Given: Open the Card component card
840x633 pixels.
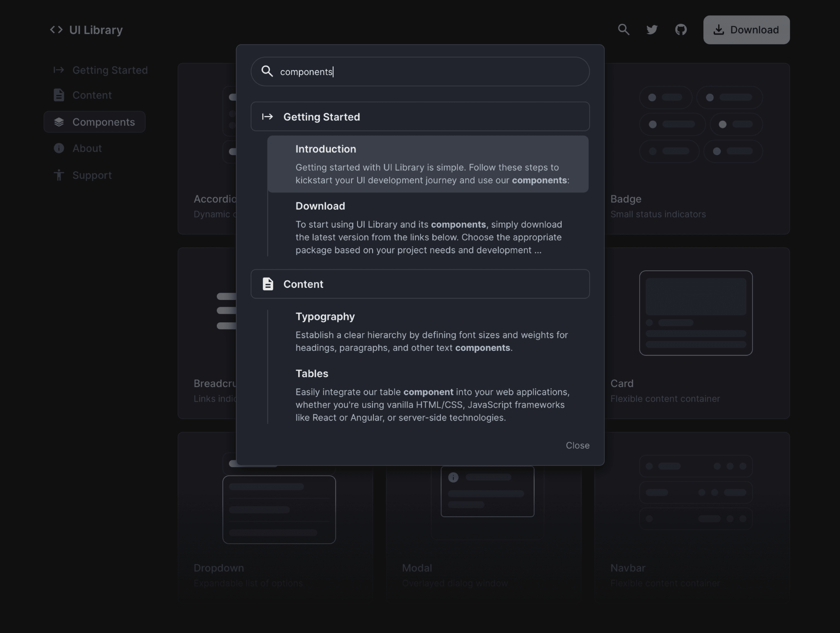Looking at the screenshot, I should [697, 333].
